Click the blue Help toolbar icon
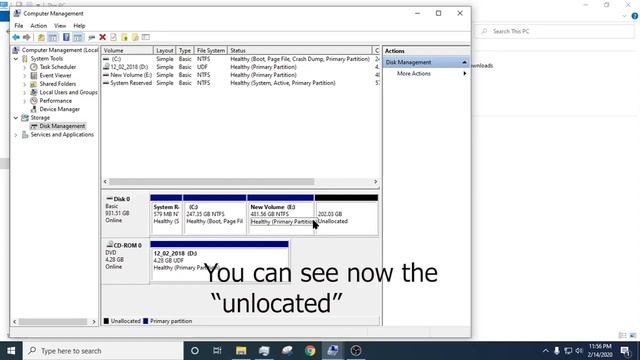Screen dimensions: 640x360 point(66,38)
